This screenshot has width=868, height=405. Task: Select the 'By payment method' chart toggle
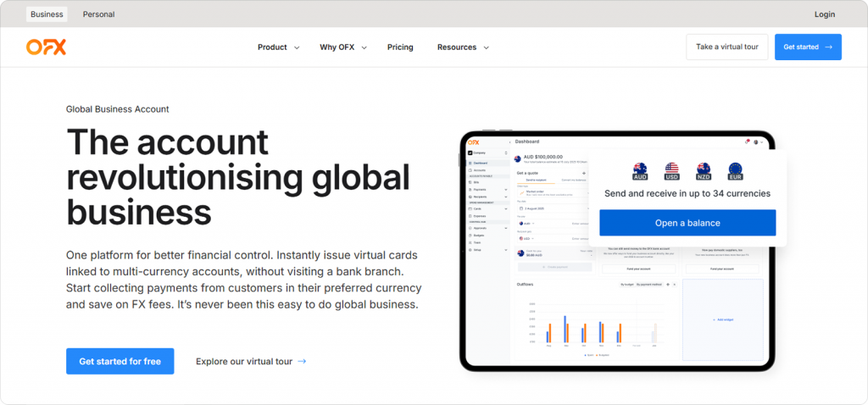[649, 285]
